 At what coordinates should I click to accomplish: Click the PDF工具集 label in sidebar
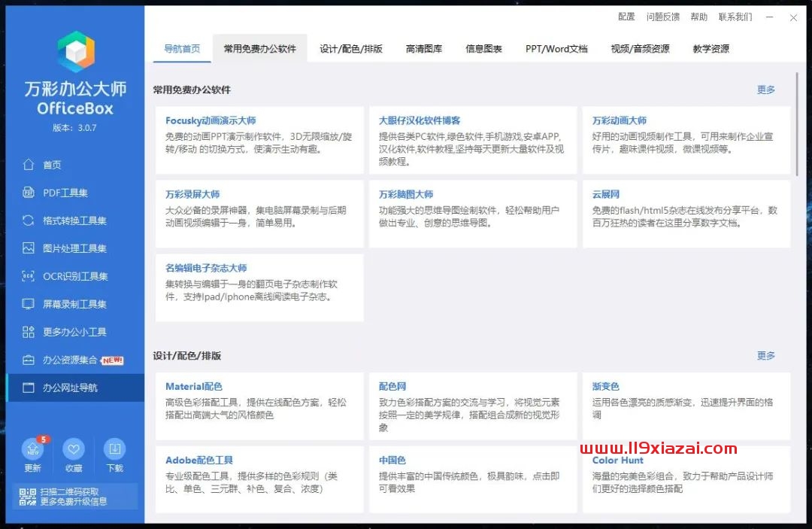(x=65, y=192)
